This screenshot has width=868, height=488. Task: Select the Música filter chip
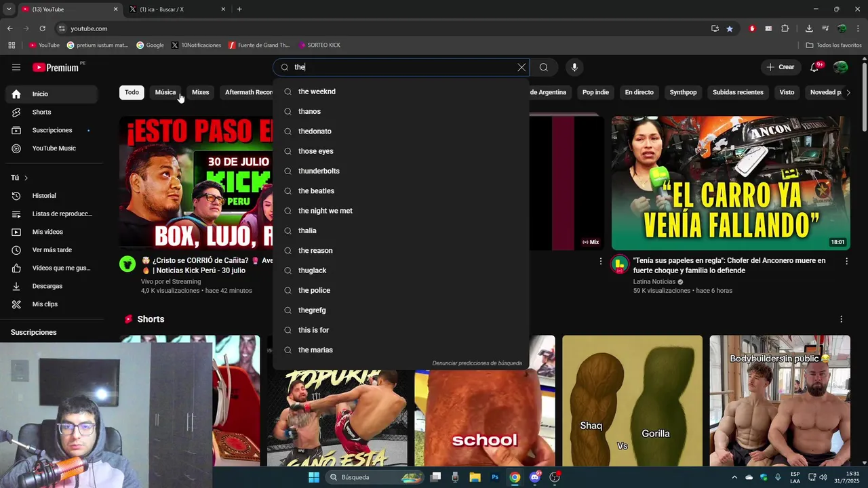pyautogui.click(x=165, y=92)
